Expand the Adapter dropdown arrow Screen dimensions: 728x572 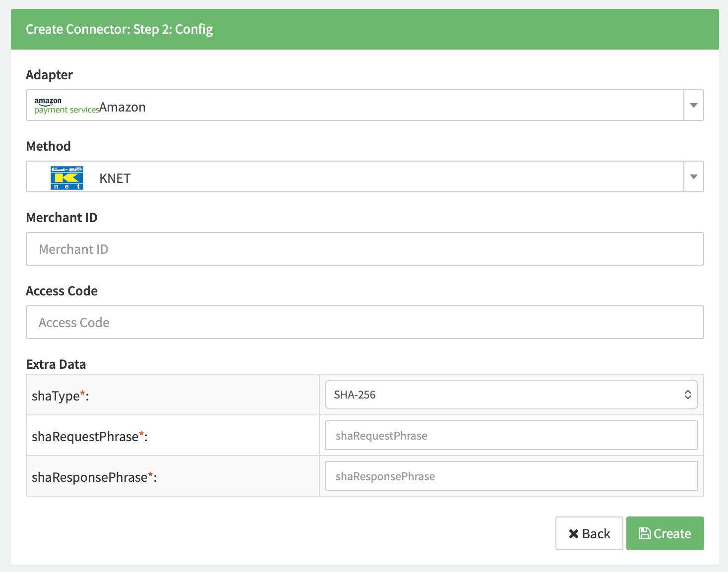coord(693,105)
